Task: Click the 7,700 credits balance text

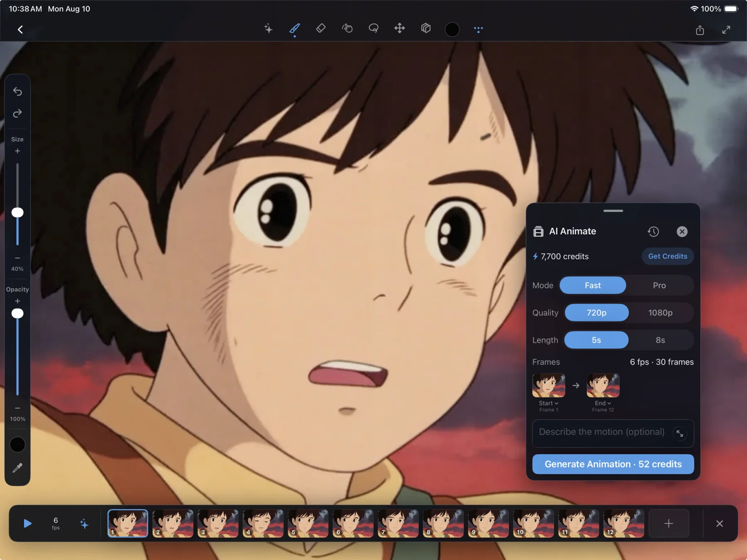Action: pyautogui.click(x=564, y=256)
